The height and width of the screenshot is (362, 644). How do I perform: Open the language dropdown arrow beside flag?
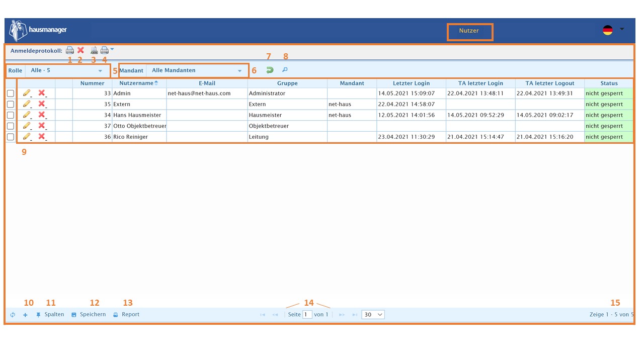(x=622, y=29)
